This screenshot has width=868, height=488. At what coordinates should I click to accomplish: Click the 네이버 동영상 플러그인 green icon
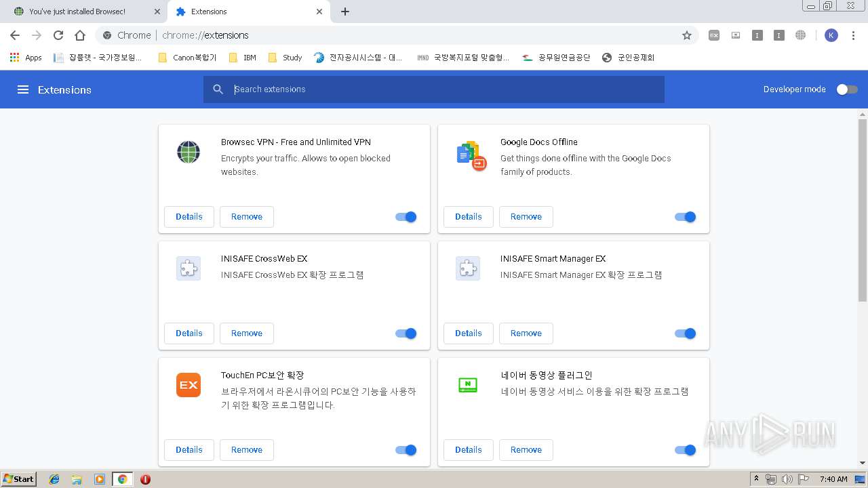click(468, 385)
